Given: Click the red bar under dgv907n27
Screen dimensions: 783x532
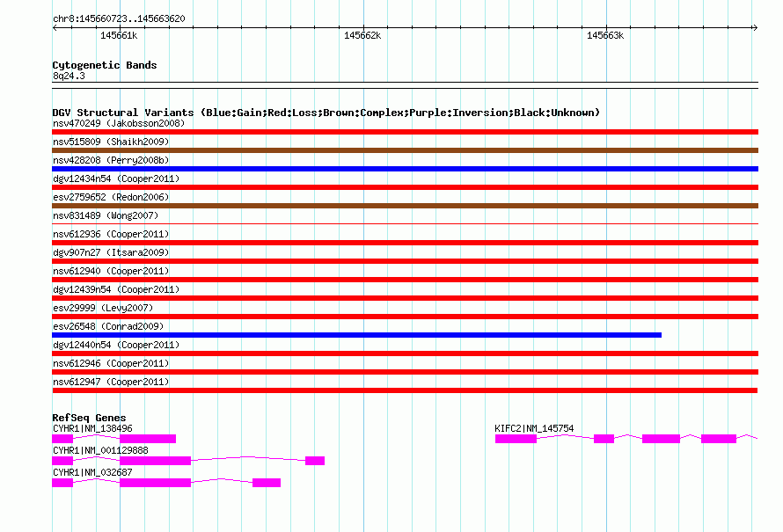Looking at the screenshot, I should click(x=405, y=261).
